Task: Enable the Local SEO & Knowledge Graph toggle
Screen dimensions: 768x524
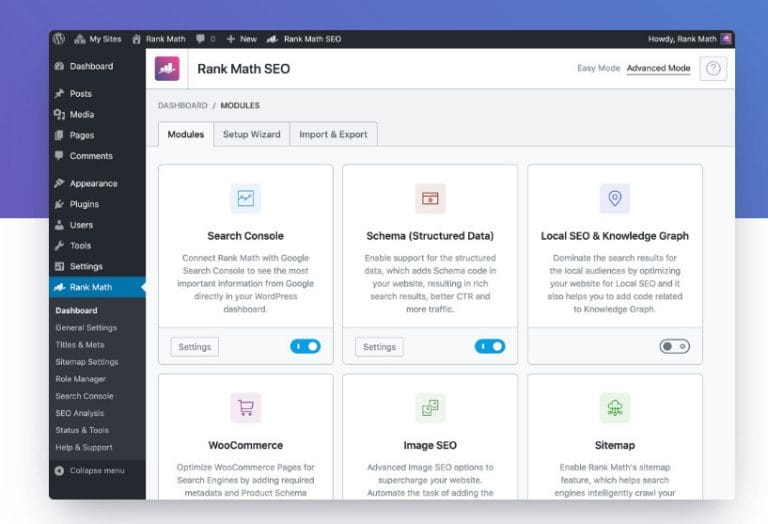Action: 674,346
